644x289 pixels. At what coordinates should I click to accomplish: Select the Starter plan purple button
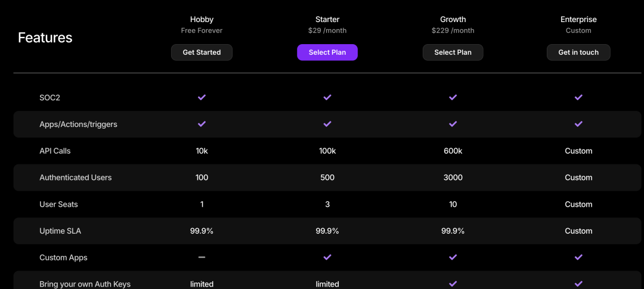pyautogui.click(x=327, y=52)
